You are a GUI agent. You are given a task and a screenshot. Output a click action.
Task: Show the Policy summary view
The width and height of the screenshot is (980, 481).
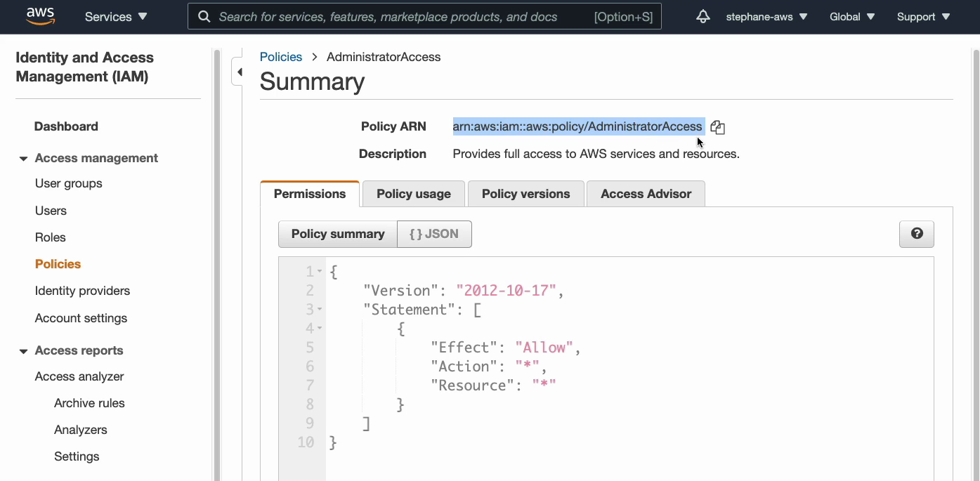[338, 235]
